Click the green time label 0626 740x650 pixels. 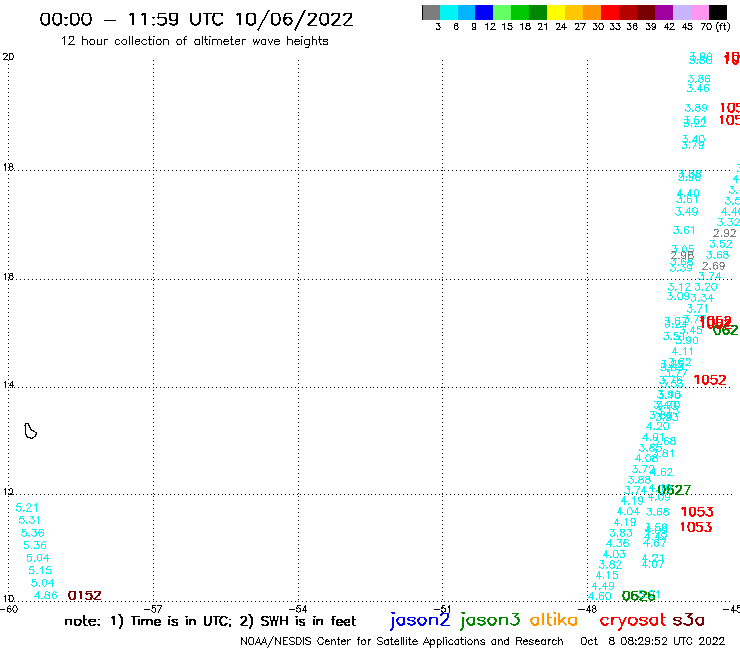(639, 596)
